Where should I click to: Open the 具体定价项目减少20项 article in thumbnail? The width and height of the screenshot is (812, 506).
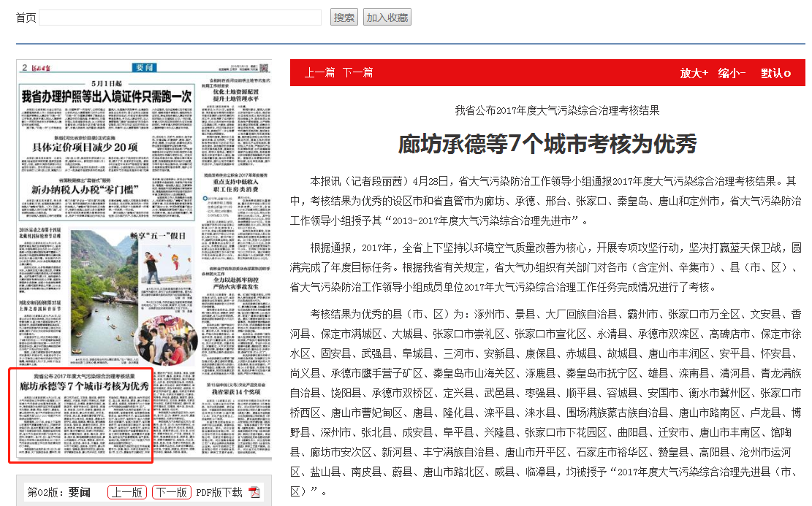click(x=85, y=147)
